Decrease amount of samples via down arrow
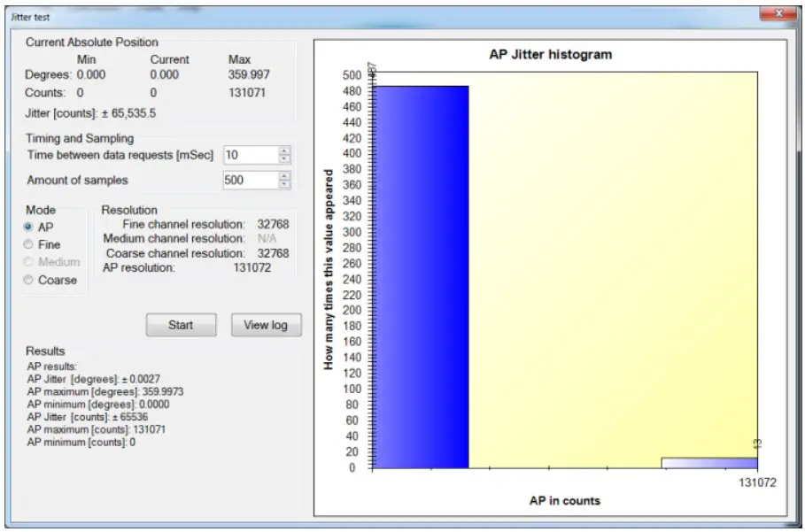Screen dimensions: 805x532 [283, 182]
